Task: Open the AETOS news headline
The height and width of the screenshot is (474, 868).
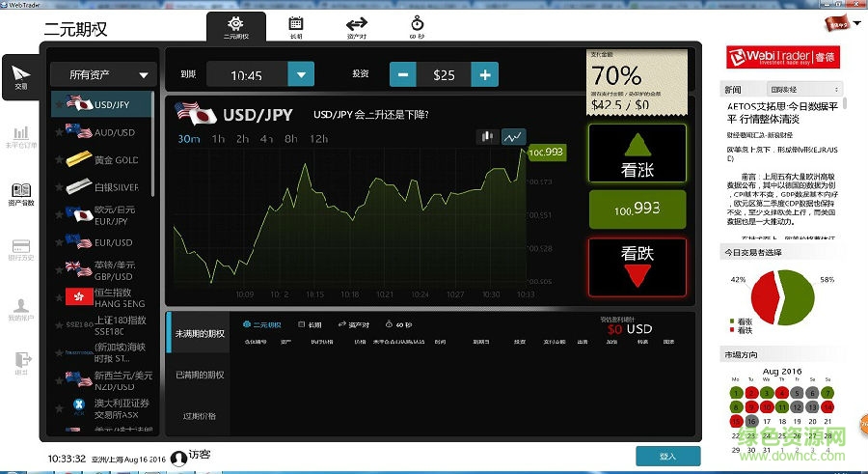Action: coord(782,113)
